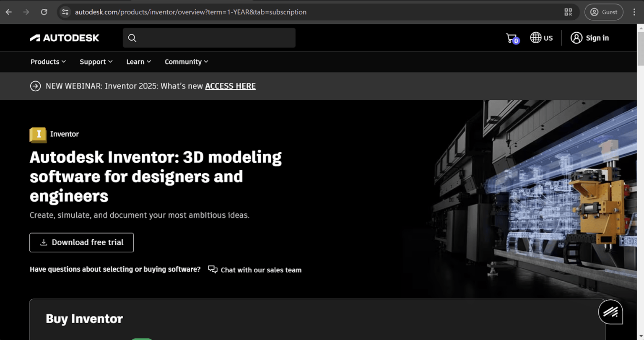The width and height of the screenshot is (644, 340).
Task: Click the QR code icon in the address bar
Action: tap(568, 12)
